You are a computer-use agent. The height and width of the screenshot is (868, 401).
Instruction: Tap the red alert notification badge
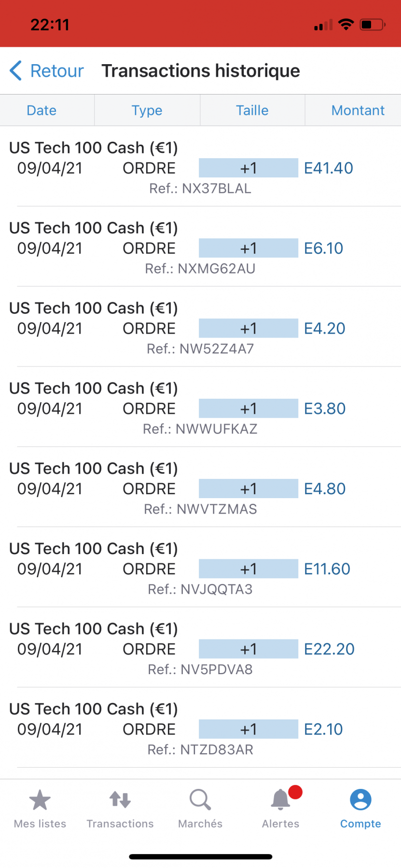pos(295,792)
